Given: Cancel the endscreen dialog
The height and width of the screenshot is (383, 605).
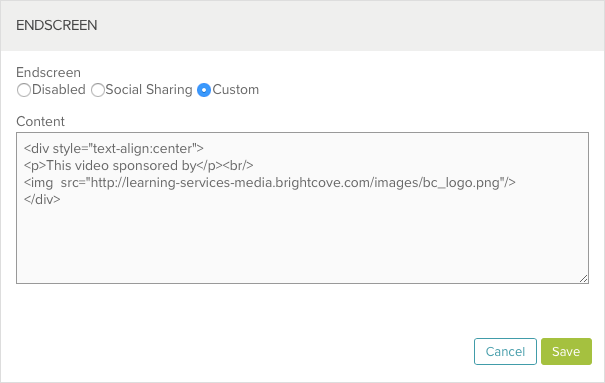Looking at the screenshot, I should point(505,351).
